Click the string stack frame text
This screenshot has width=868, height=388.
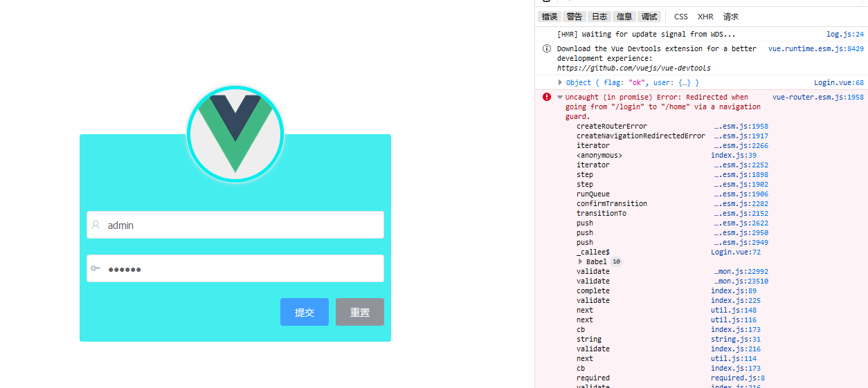(589, 339)
